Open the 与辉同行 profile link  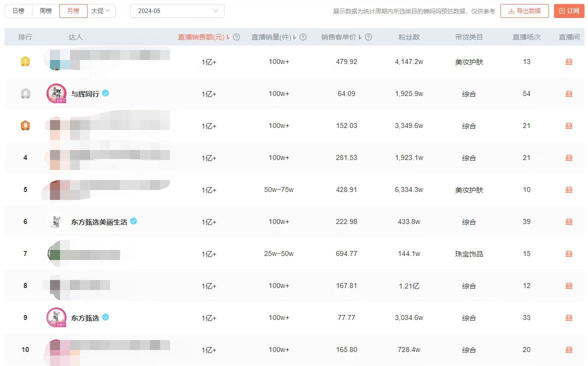tap(85, 93)
